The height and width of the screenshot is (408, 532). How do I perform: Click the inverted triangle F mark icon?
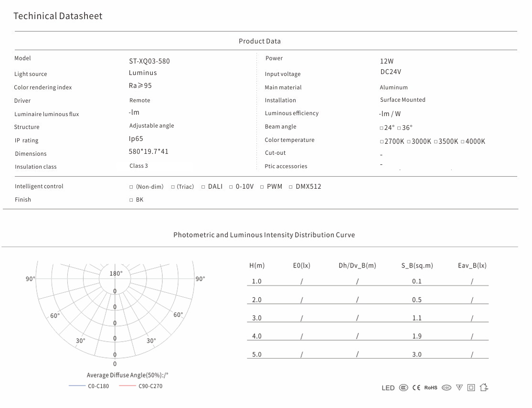[x=459, y=387]
